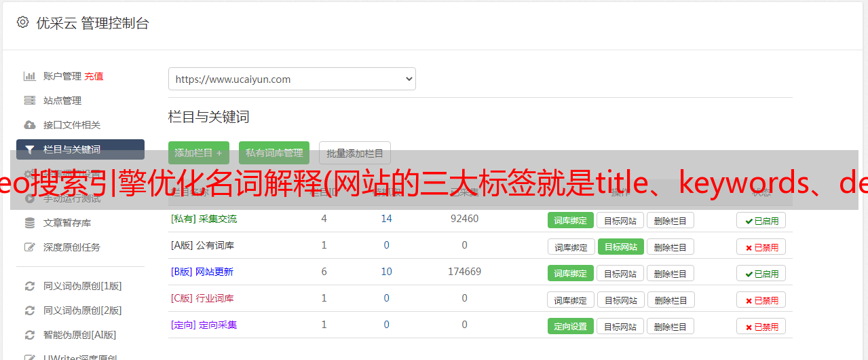Toggle the 已启用 status for 采集交流
Image resolution: width=868 pixels, height=360 pixels.
click(x=761, y=220)
